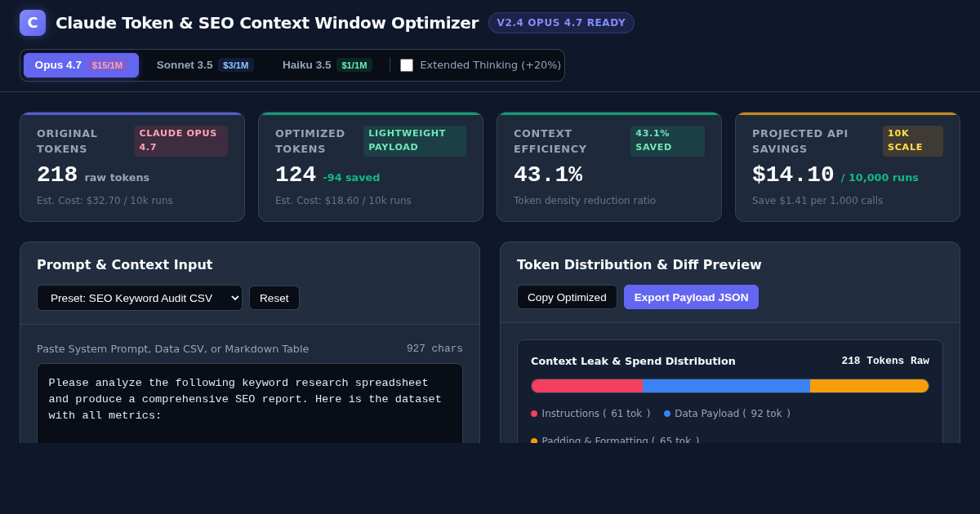Click inside the prompt text area
Viewport: 980px width, 514px height.
point(250,403)
